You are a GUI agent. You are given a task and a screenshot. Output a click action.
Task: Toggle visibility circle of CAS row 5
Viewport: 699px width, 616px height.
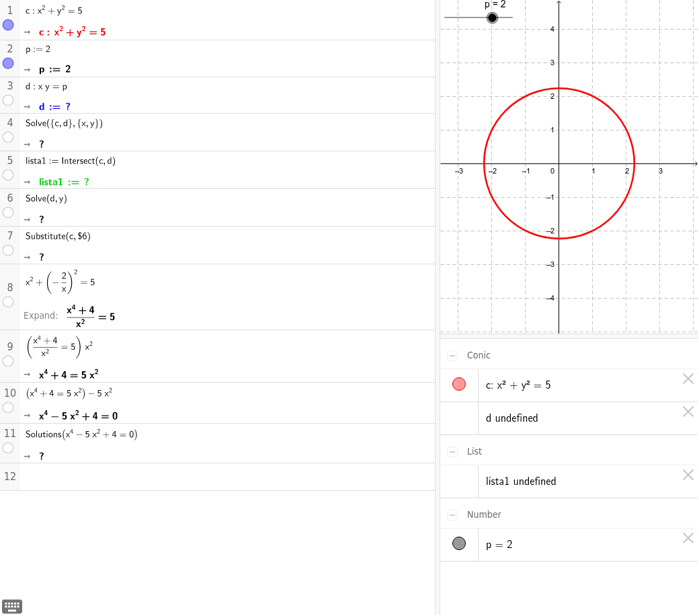tap(8, 175)
